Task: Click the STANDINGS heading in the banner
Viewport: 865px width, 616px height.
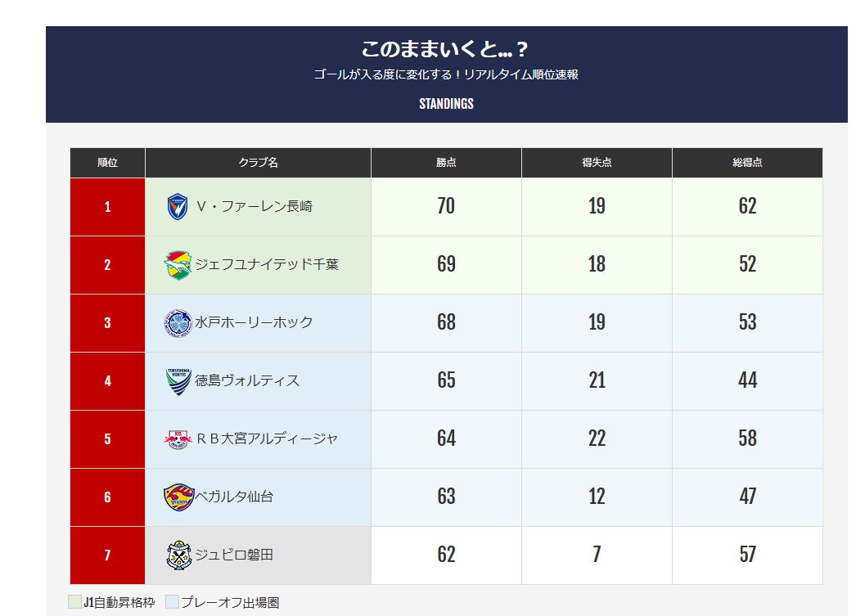Action: coord(446,104)
